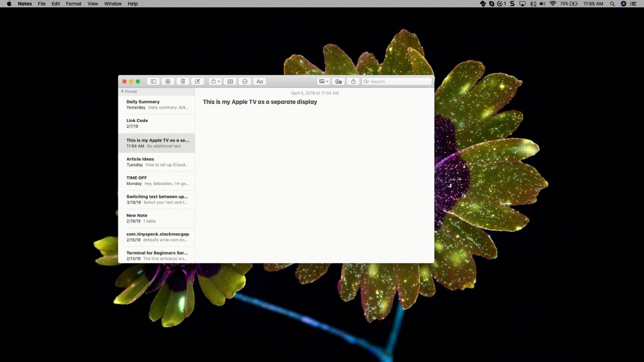Open the Format menu
This screenshot has height=362, width=644.
coord(73,4)
